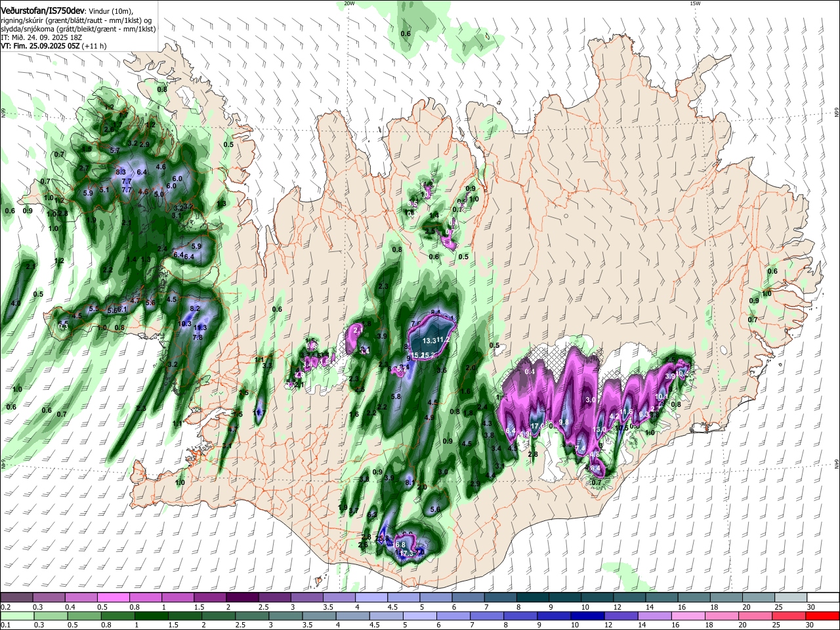Click the '20W' longitude label
This screenshot has width=840, height=630.
click(x=349, y=3)
